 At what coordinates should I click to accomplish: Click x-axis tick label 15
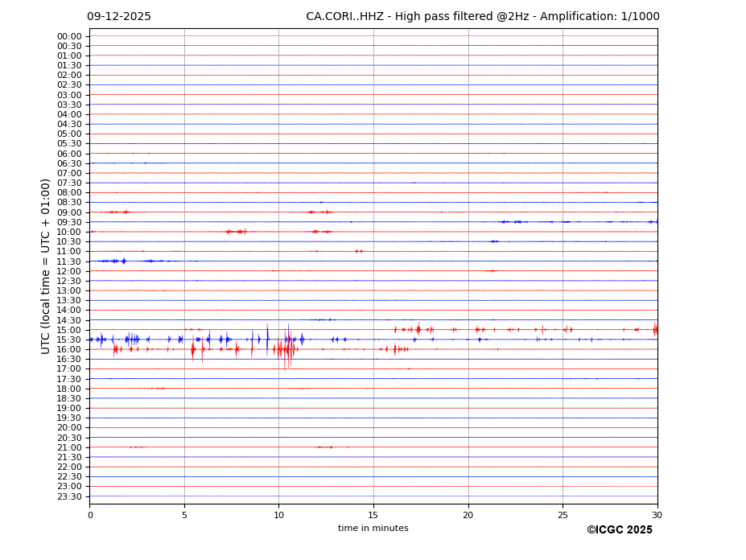point(373,515)
